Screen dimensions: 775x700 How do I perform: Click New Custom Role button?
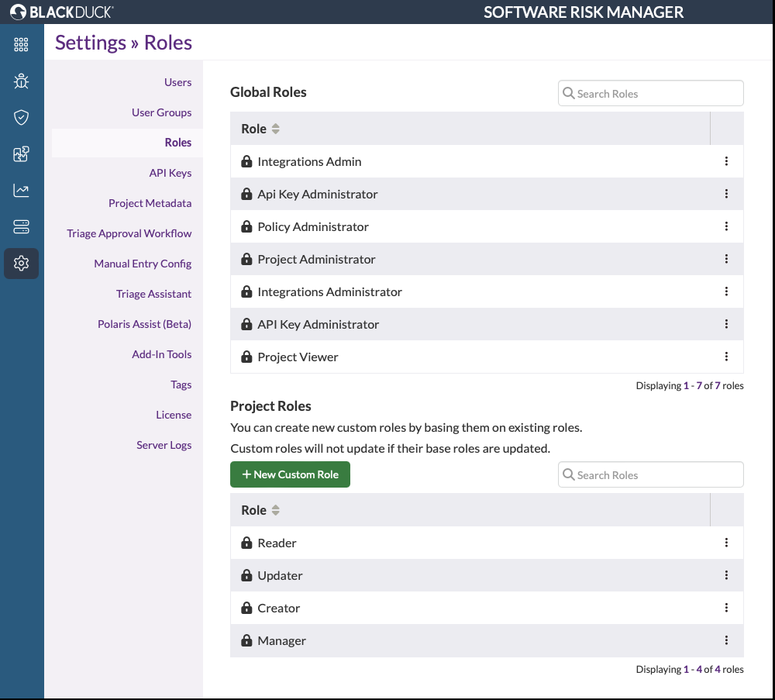click(290, 474)
